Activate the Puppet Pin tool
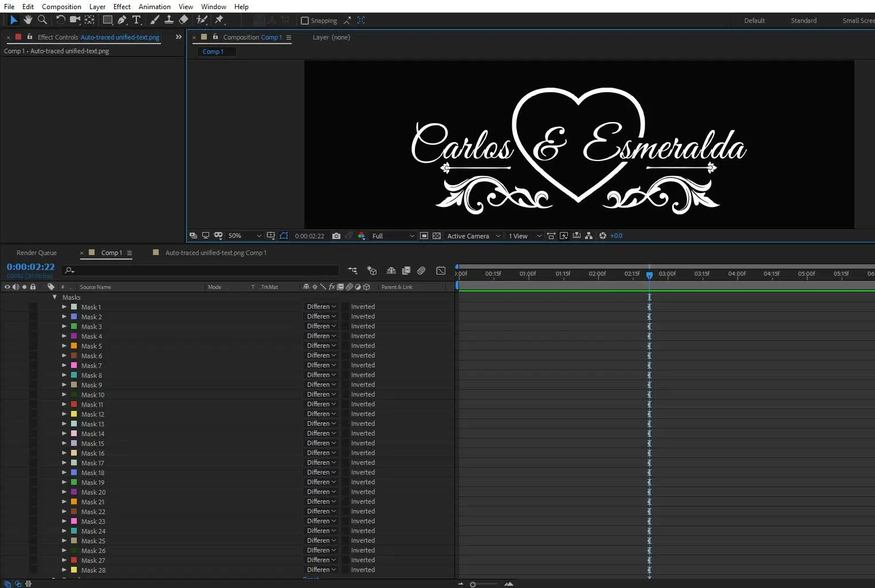The image size is (875, 588). pyautogui.click(x=219, y=20)
